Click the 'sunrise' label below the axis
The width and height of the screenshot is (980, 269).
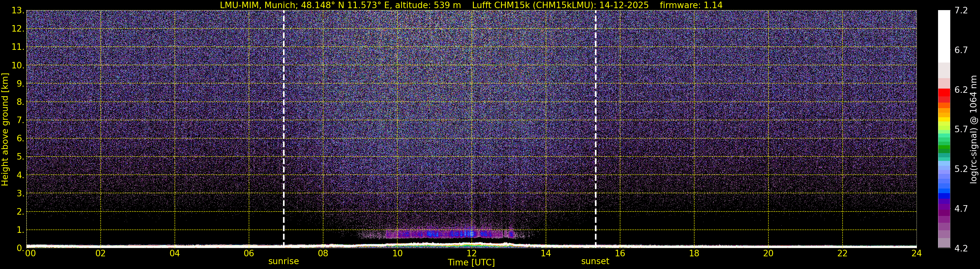(283, 262)
